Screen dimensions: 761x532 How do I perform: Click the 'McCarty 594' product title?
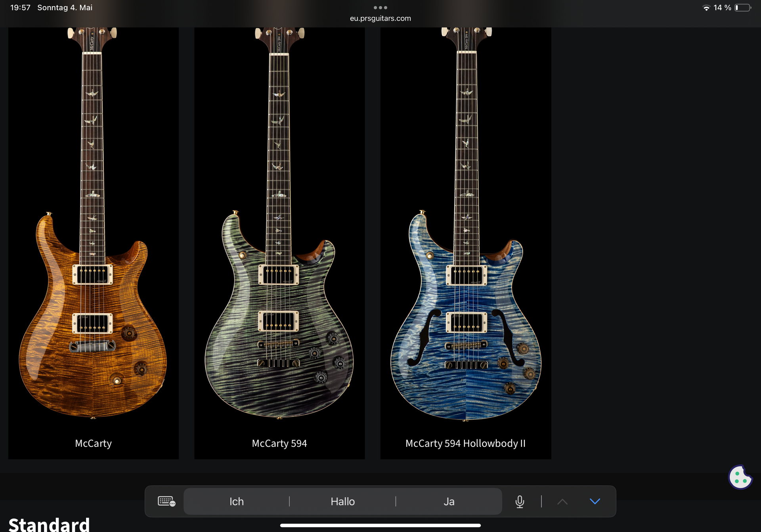coord(279,443)
